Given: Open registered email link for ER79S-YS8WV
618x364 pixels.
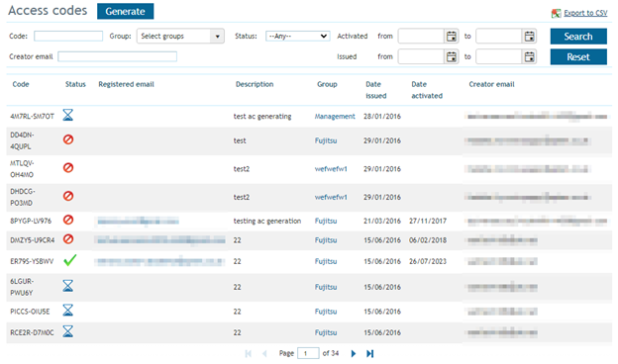Looking at the screenshot, I should [x=160, y=261].
